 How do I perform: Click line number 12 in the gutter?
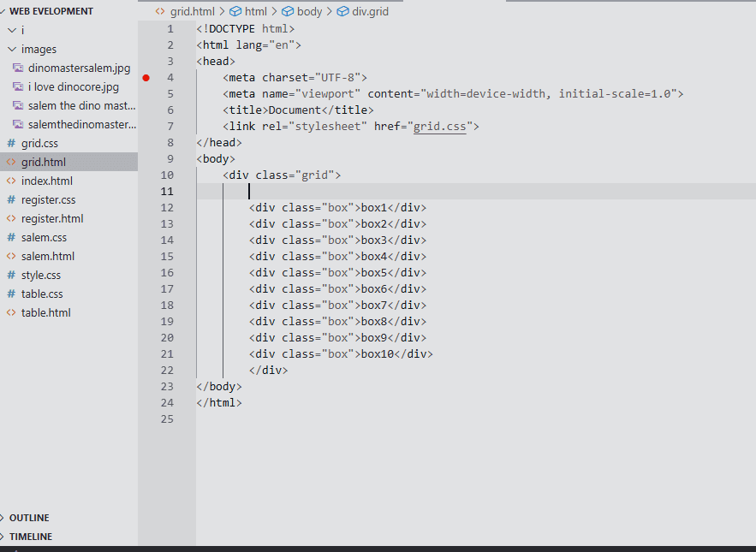coord(166,208)
